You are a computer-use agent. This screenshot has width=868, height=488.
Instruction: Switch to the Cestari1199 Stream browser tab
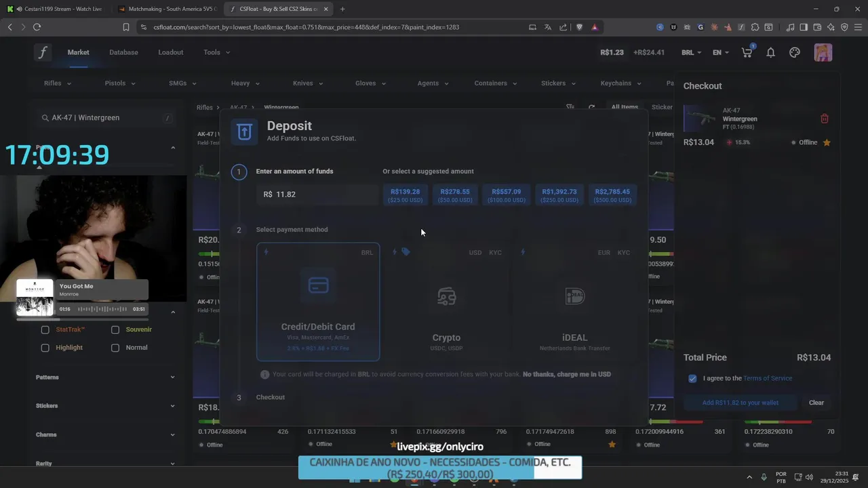coord(56,9)
